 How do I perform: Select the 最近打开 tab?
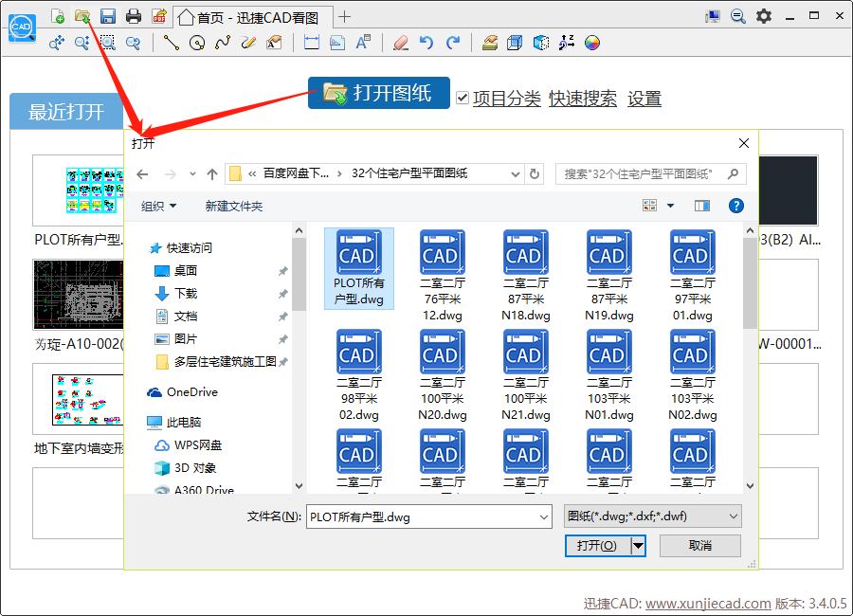[x=66, y=112]
